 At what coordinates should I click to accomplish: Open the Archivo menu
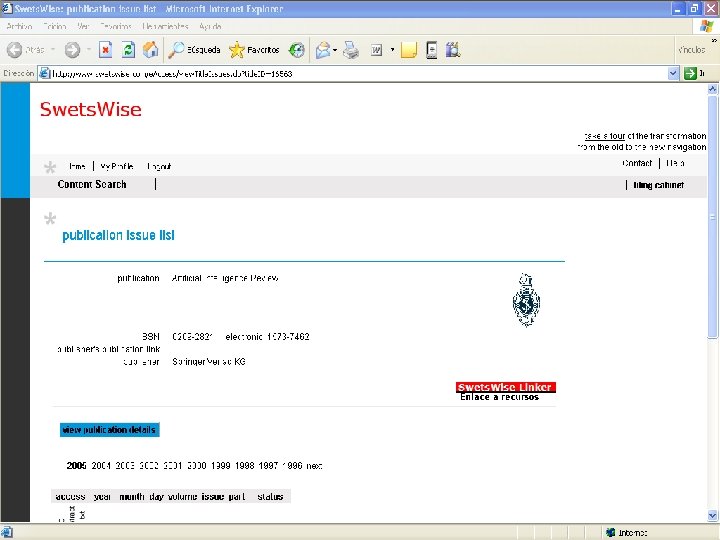[x=20, y=27]
